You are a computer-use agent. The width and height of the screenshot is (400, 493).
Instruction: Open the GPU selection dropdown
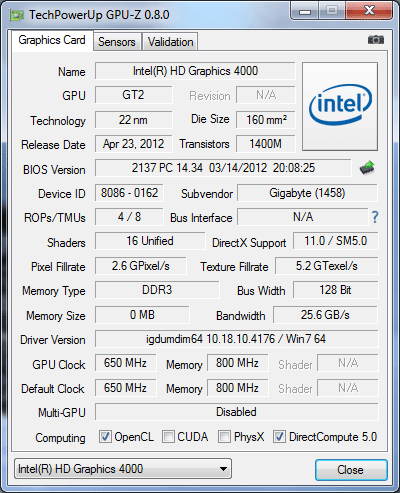[x=123, y=469]
